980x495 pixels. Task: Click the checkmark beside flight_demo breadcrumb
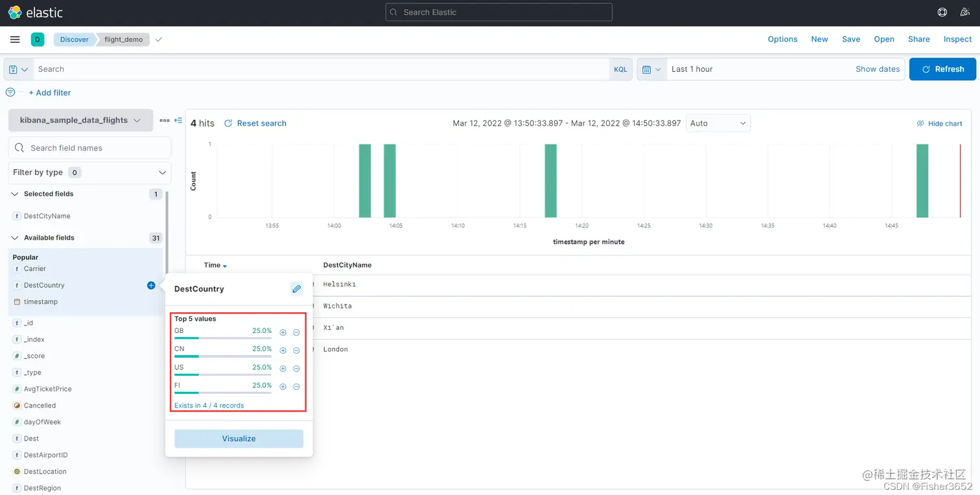[x=159, y=40]
